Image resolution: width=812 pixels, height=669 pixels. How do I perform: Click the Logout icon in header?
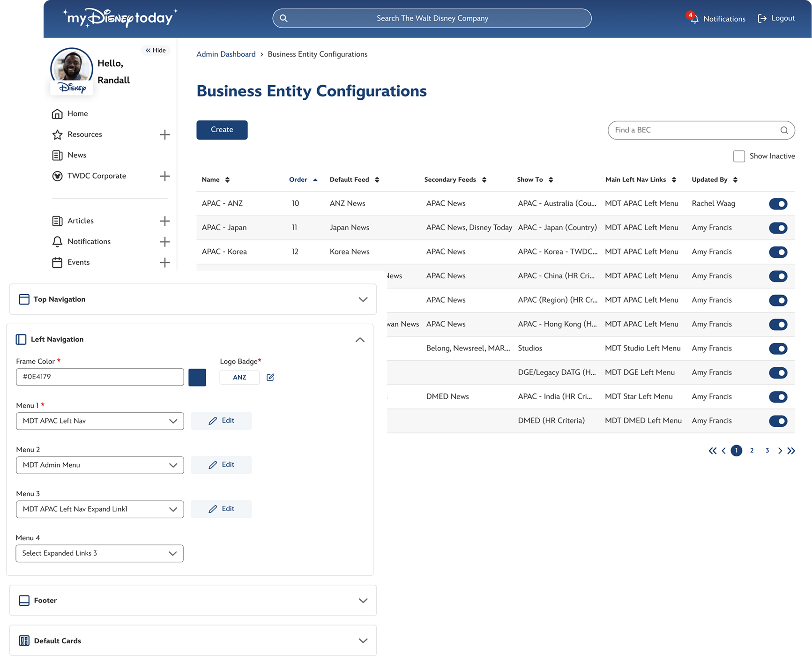coord(762,18)
